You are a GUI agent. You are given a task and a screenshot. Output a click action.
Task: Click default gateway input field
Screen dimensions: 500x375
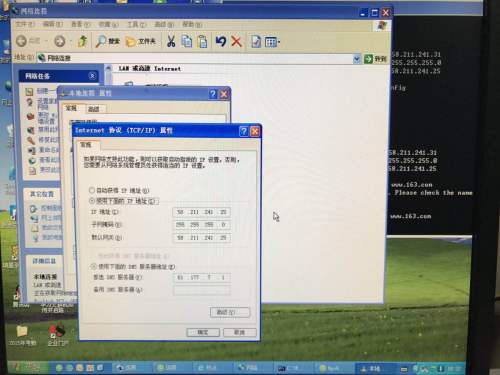point(202,238)
